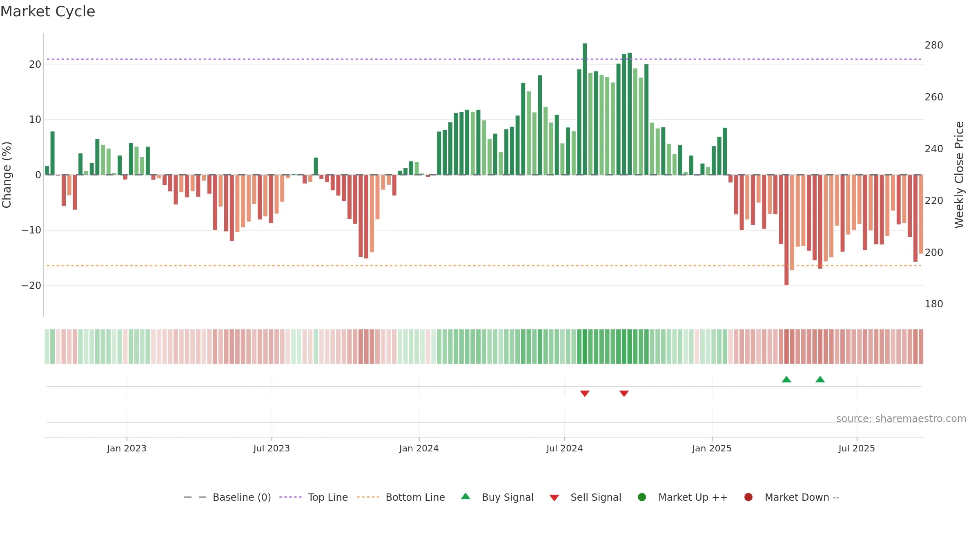Image resolution: width=980 pixels, height=551 pixels.
Task: Click the dark red Market Down circle icon
Action: pyautogui.click(x=748, y=497)
